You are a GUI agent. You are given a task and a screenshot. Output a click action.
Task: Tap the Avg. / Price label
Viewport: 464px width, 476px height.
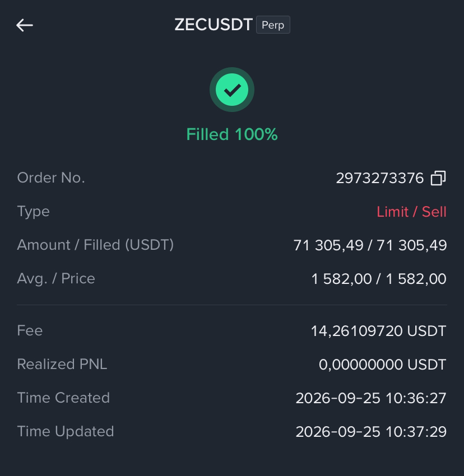pyautogui.click(x=56, y=278)
